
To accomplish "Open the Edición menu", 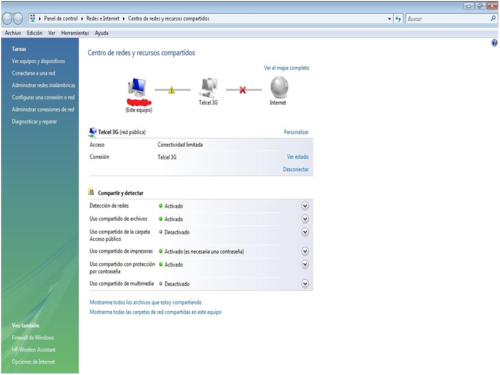I will 34,33.
